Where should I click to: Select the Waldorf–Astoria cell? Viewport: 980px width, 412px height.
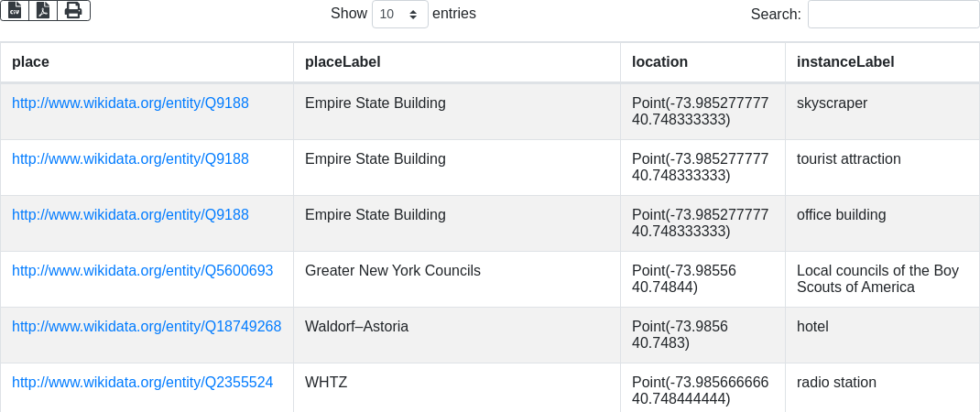pos(356,327)
